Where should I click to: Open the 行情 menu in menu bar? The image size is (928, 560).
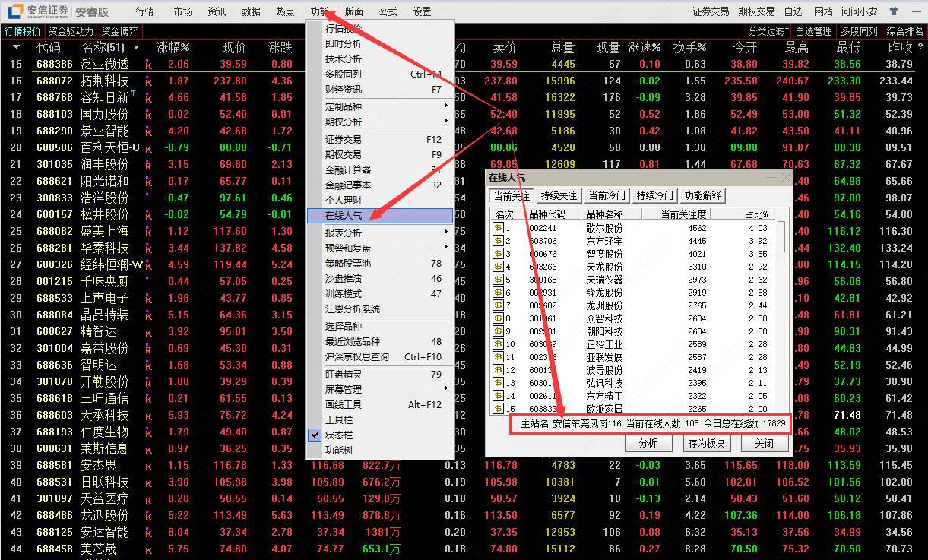[x=144, y=11]
